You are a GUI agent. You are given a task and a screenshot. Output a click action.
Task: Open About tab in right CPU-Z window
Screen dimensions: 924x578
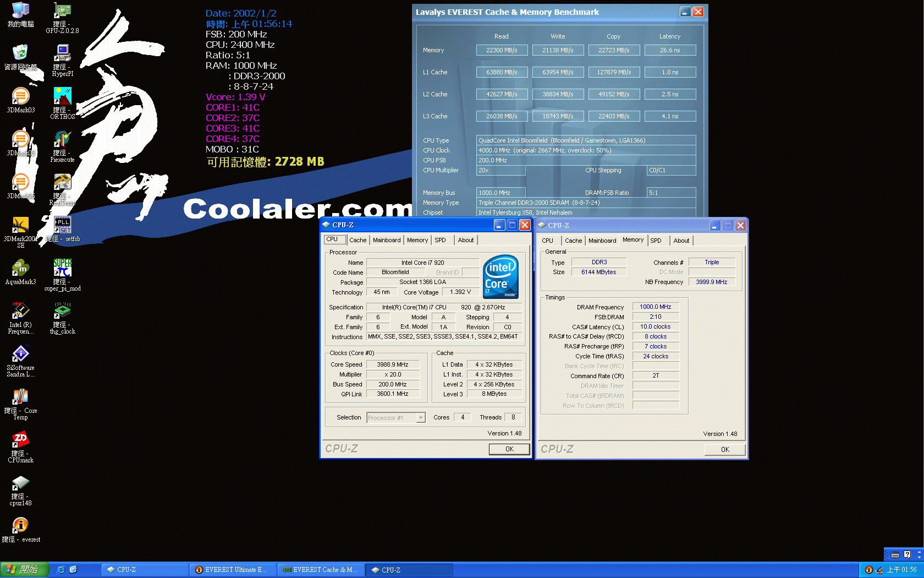tap(681, 241)
